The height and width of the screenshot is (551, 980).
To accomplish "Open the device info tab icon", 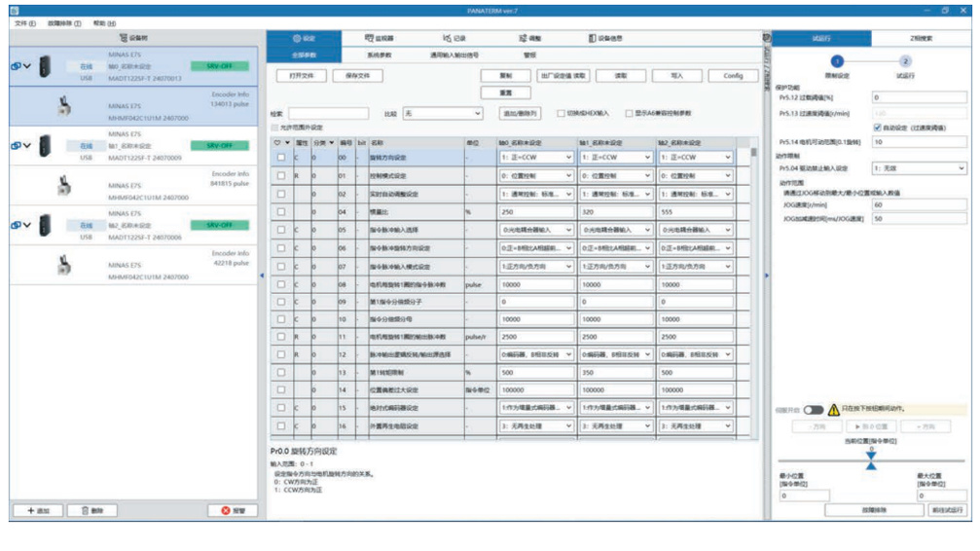I will [x=592, y=38].
